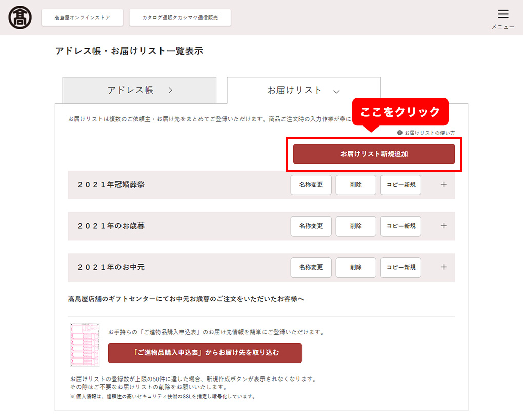
Task: Rename ２０２１年のお歳暮 via 名称変更
Action: click(311, 226)
